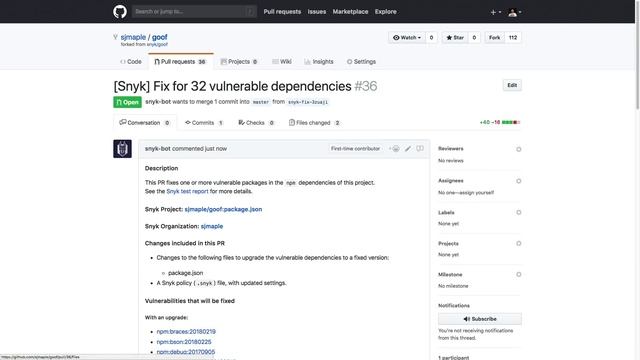The height and width of the screenshot is (360, 640).
Task: Open the forked-from snyk/goof link
Action: click(x=157, y=44)
